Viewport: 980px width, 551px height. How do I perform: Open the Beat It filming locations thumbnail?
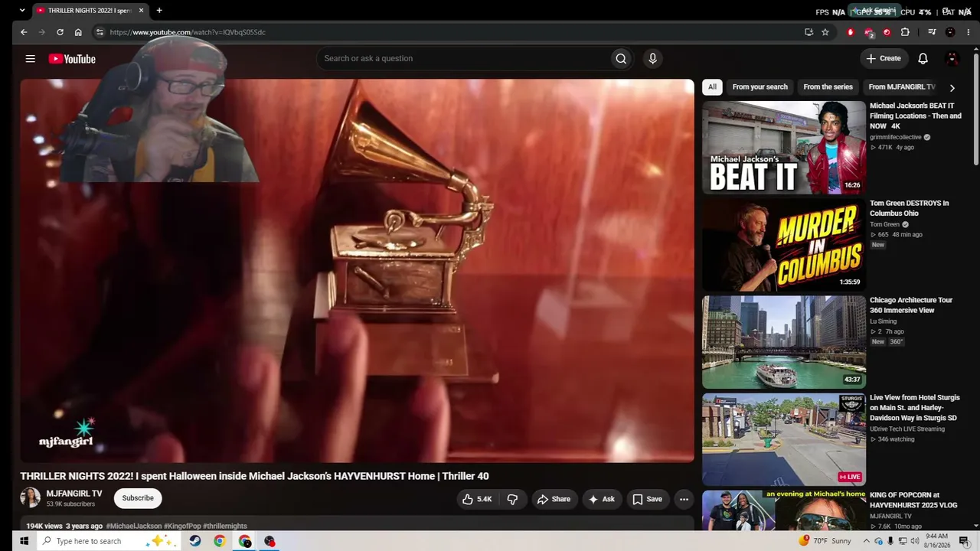784,148
